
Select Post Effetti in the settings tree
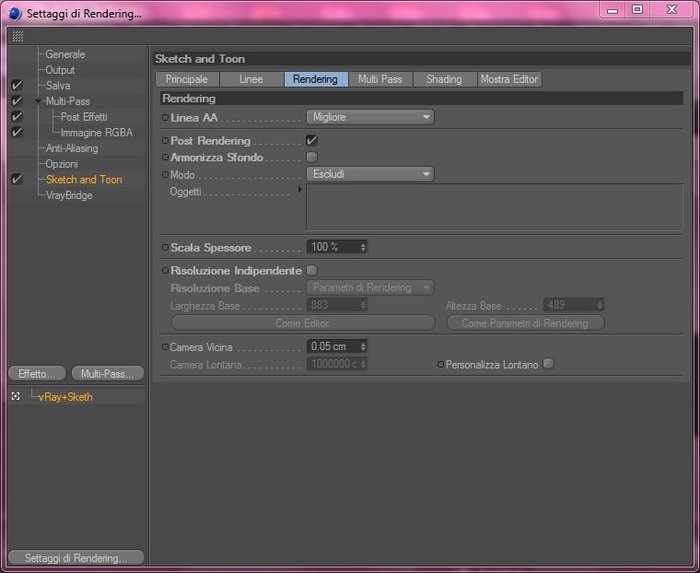(84, 117)
